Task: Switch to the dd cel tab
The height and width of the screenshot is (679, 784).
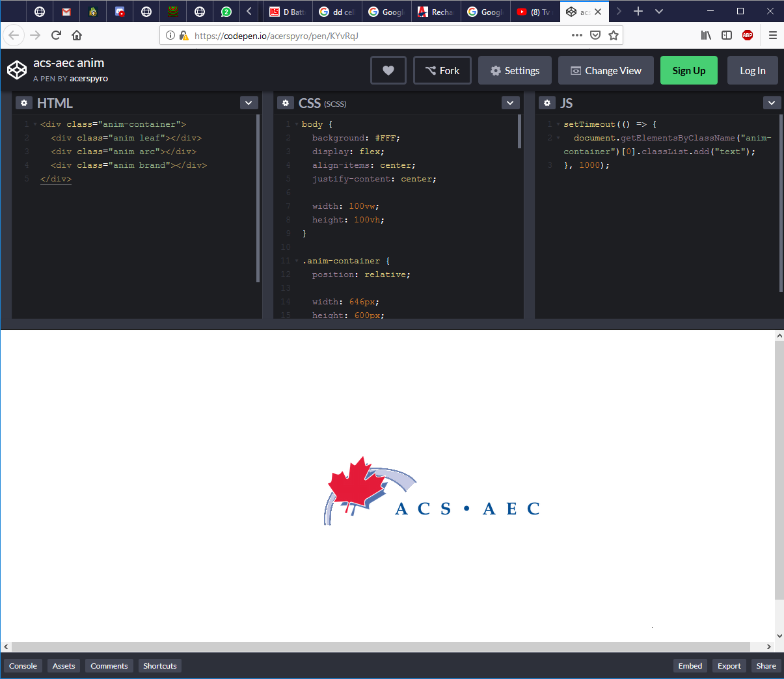Action: [336, 12]
